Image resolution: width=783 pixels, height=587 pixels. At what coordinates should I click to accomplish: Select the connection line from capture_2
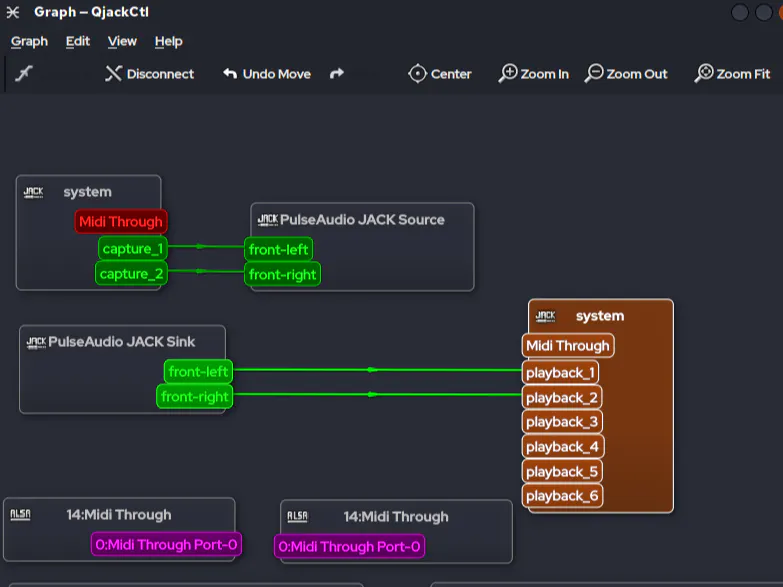tap(206, 271)
